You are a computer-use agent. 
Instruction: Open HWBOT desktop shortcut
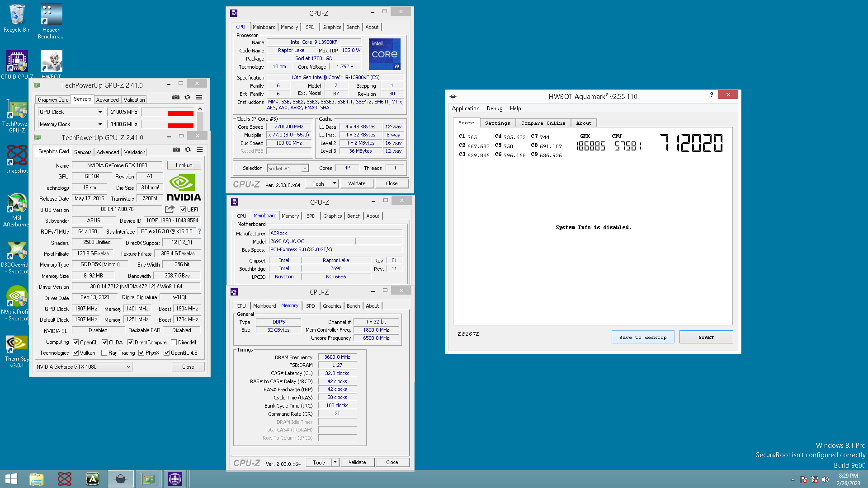tap(51, 65)
